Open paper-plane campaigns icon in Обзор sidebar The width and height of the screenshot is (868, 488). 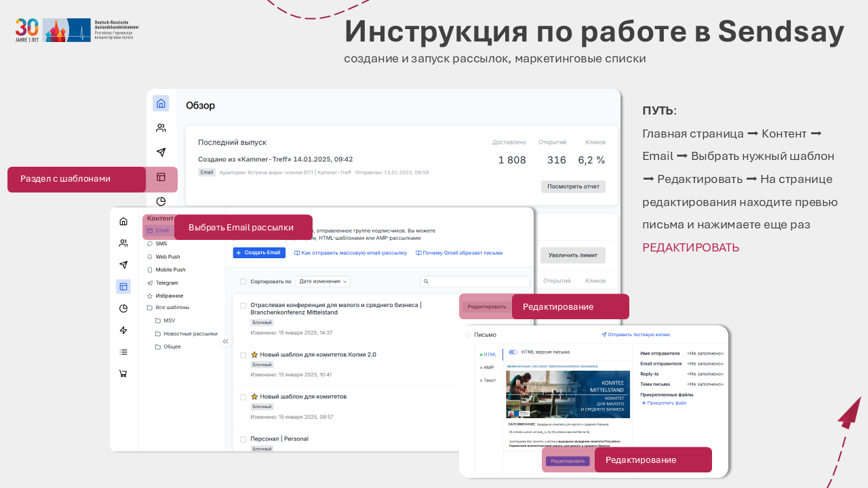161,152
